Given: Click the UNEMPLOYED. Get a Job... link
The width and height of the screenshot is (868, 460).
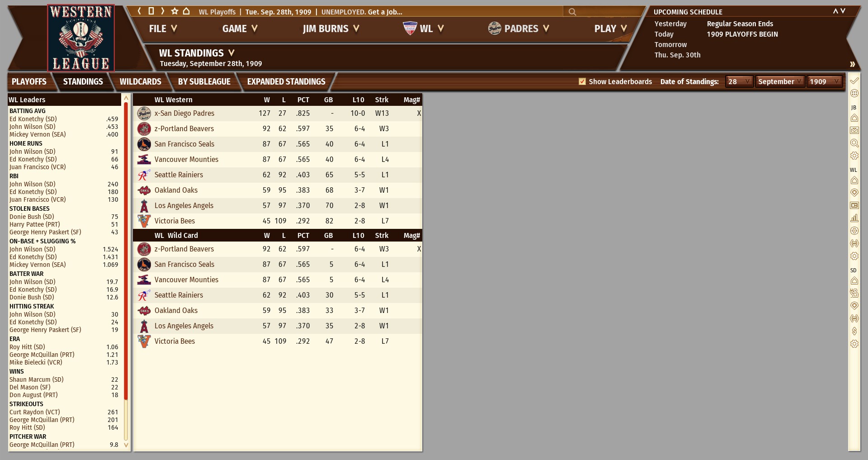Looking at the screenshot, I should tap(362, 12).
